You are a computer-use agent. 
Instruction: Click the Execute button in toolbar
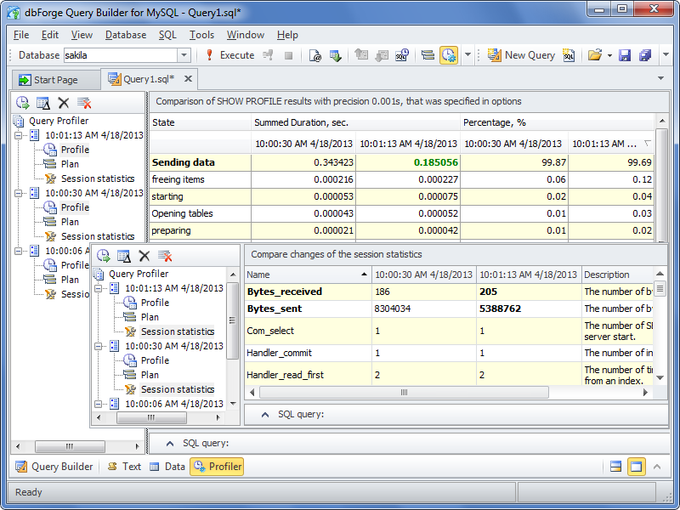230,55
